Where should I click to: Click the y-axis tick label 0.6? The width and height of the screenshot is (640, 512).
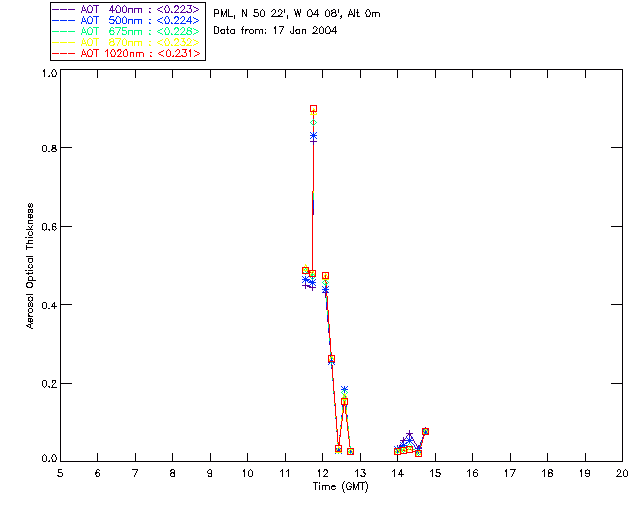(x=49, y=227)
